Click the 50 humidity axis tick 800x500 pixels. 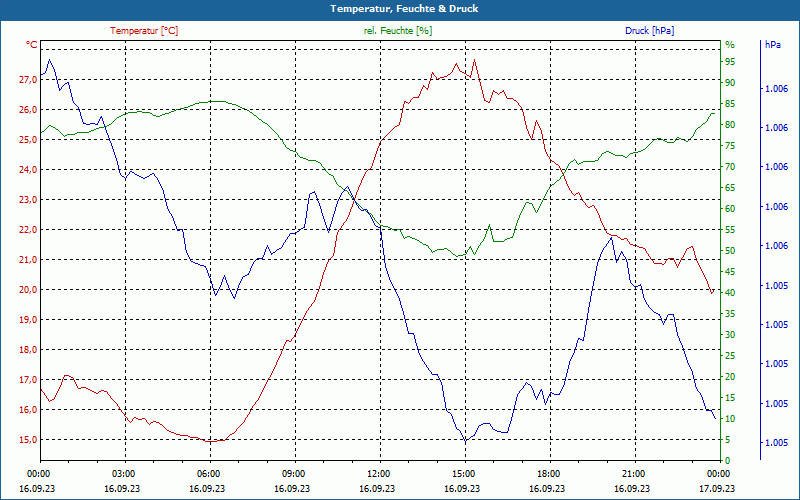pos(730,251)
